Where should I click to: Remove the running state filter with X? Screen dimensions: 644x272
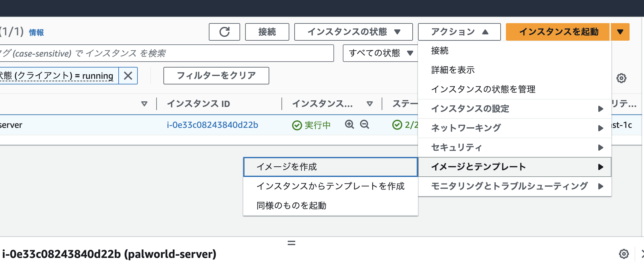point(128,76)
